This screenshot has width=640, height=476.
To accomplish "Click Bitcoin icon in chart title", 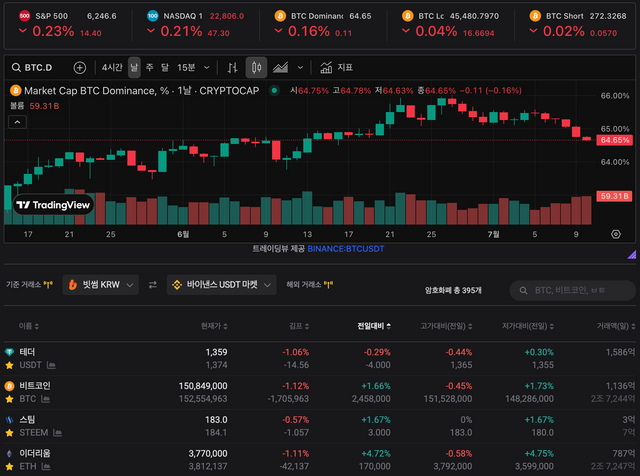I will point(16,91).
